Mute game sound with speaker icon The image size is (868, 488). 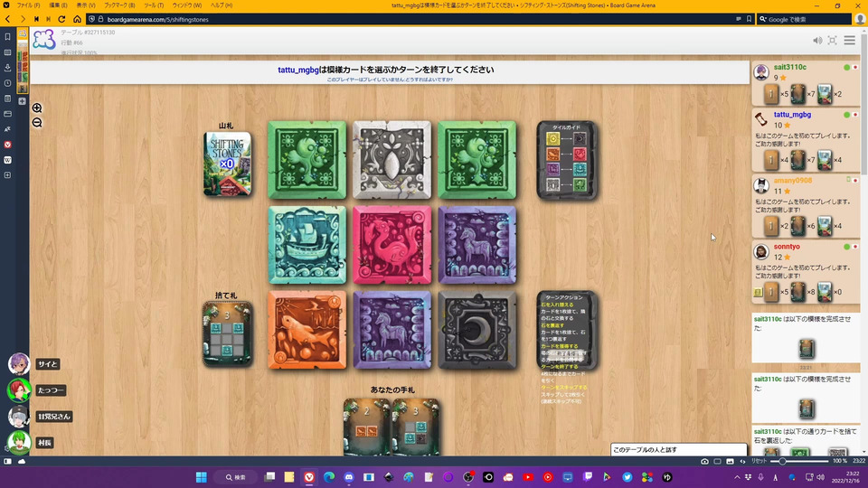[x=817, y=41]
